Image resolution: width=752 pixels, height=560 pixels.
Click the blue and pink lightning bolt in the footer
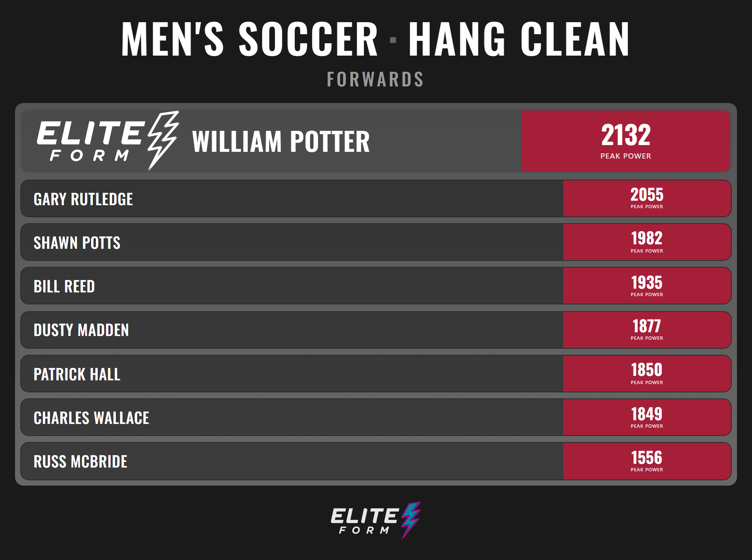411,521
